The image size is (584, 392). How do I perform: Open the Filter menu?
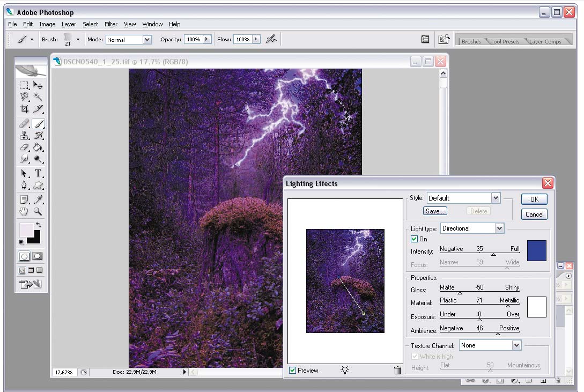111,24
